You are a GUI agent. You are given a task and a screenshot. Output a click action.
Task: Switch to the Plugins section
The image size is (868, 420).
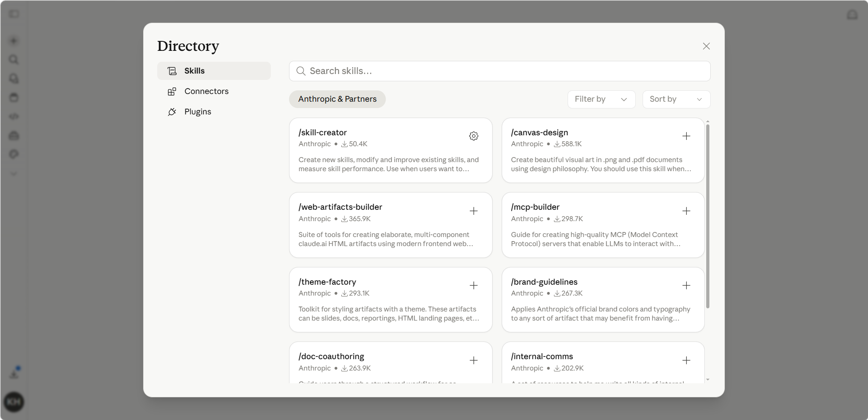[x=214, y=112]
